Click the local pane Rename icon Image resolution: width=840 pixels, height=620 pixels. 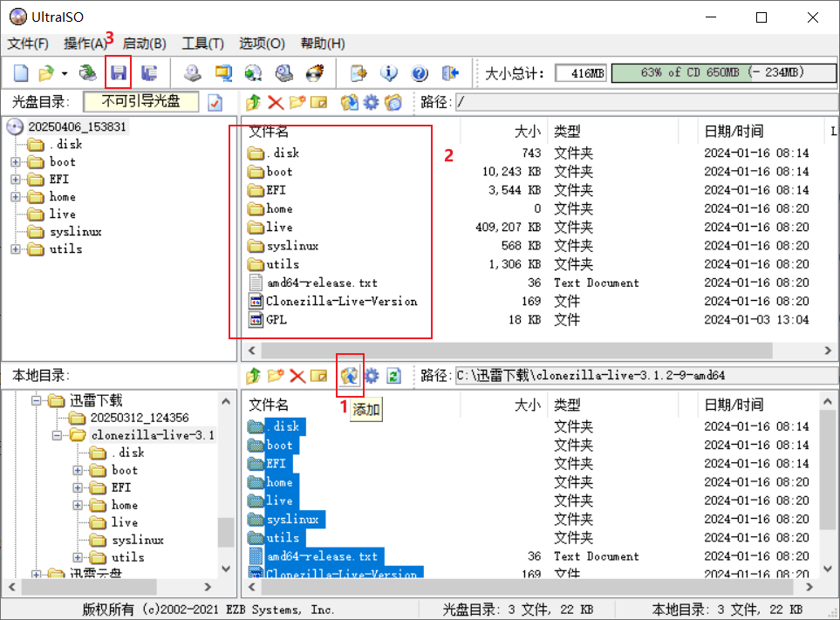click(x=318, y=376)
